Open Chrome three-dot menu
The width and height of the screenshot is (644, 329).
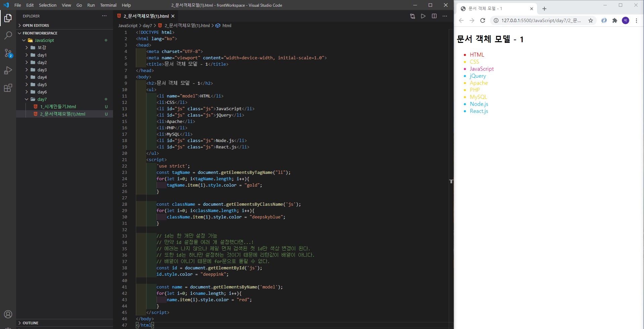coord(636,20)
